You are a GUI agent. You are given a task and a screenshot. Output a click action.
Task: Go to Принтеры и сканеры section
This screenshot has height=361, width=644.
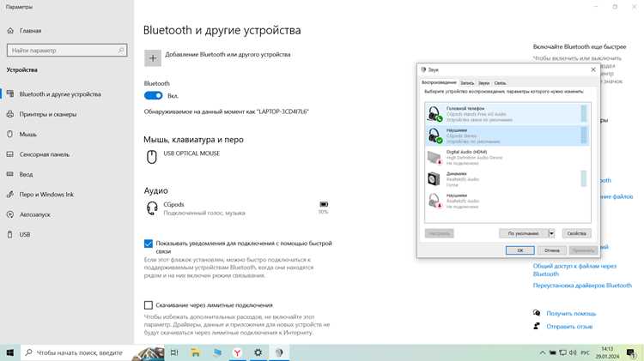pos(47,114)
